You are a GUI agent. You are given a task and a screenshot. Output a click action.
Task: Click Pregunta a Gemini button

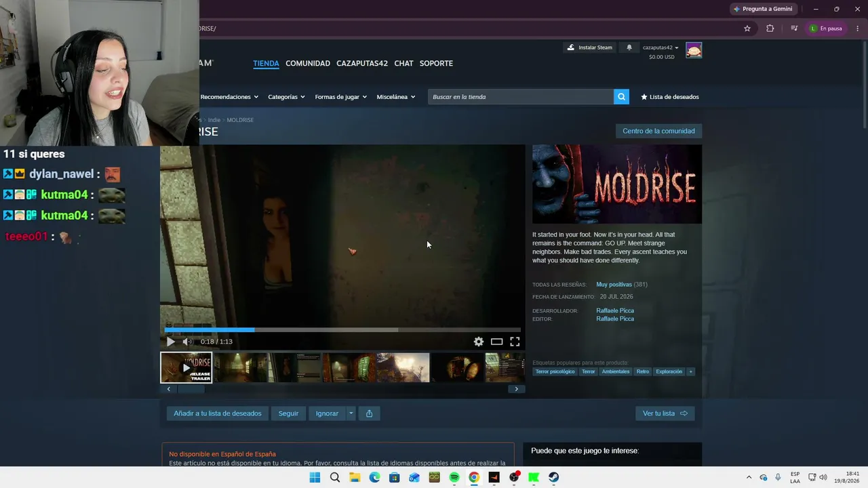(763, 9)
